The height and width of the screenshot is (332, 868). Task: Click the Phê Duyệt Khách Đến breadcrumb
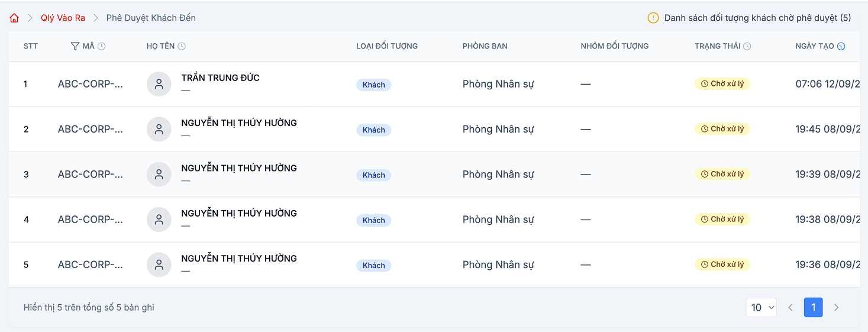coord(151,18)
